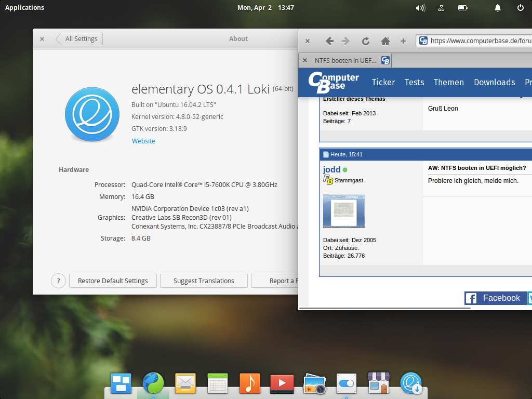Open user profile jodd

click(x=331, y=169)
